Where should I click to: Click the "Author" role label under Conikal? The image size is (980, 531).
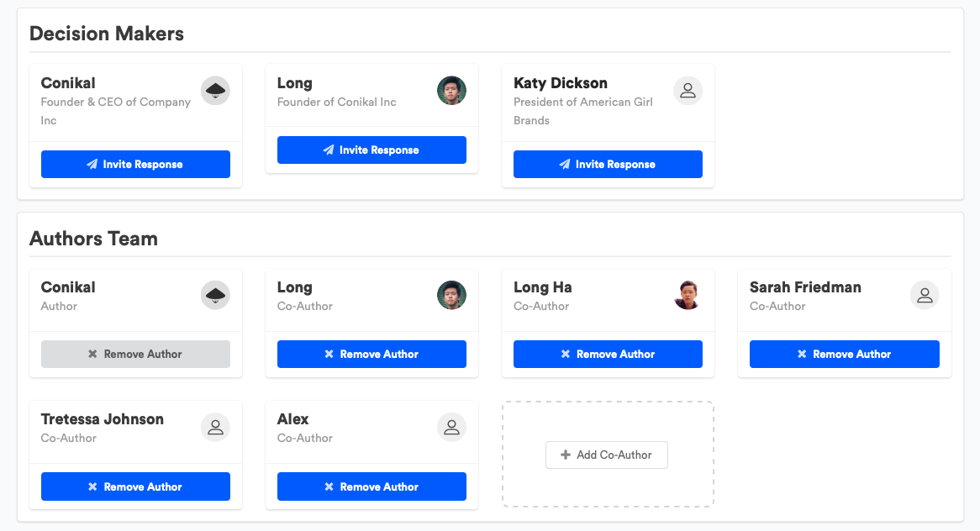(x=60, y=306)
